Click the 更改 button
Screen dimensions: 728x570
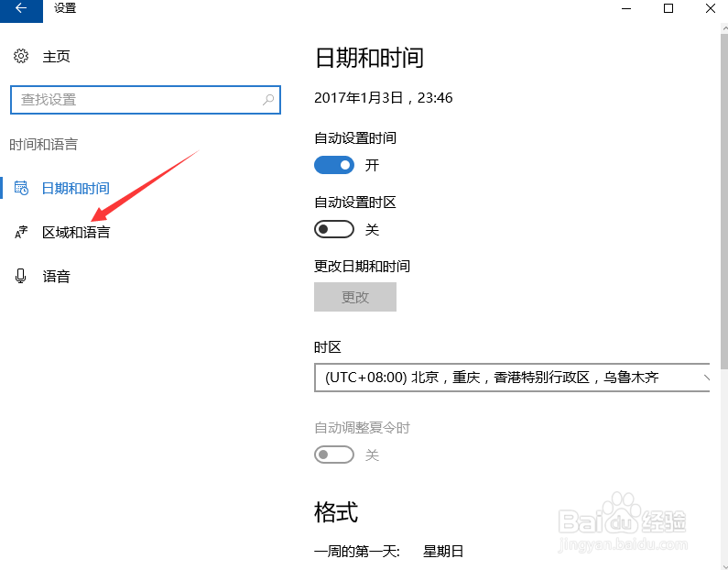pyautogui.click(x=355, y=297)
